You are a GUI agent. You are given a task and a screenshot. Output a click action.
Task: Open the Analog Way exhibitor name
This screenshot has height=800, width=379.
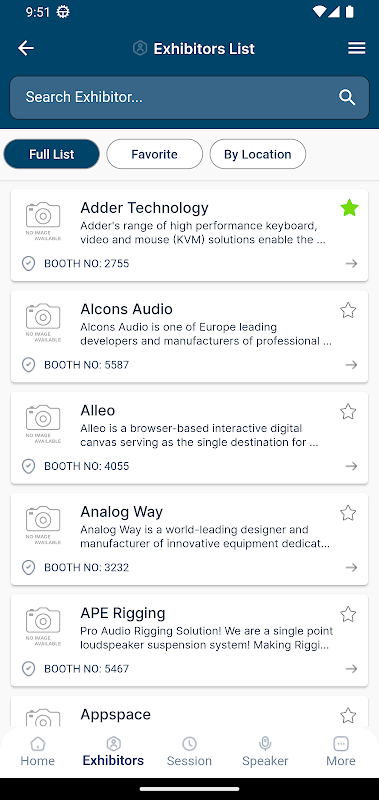[x=121, y=512]
